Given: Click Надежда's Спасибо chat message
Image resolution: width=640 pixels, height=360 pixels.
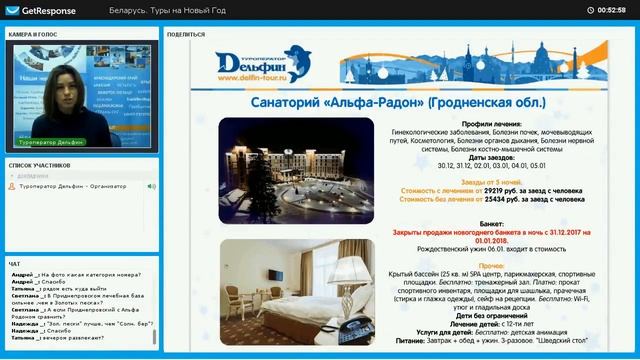Looking at the screenshot, I should point(41,331).
